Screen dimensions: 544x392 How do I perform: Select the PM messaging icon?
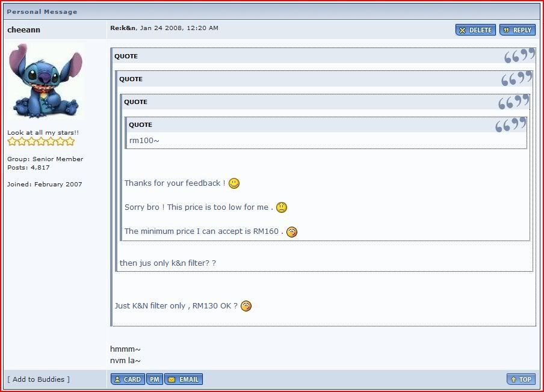pyautogui.click(x=154, y=379)
